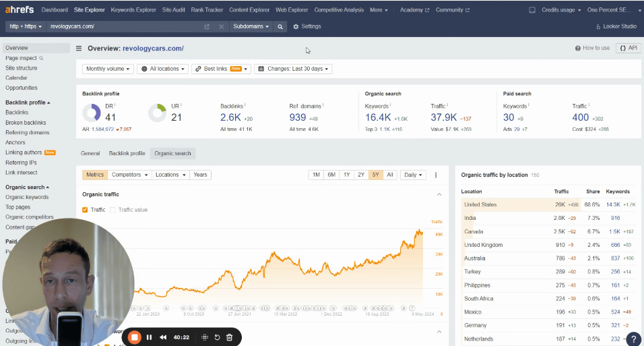Uncheck the Traffic checkbox
This screenshot has height=346, width=644.
(85, 210)
